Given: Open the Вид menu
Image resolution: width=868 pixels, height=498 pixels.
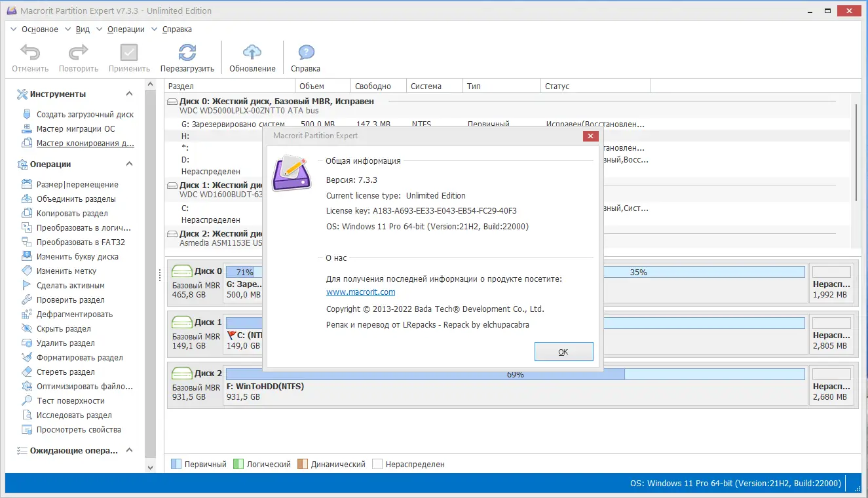Looking at the screenshot, I should point(83,29).
